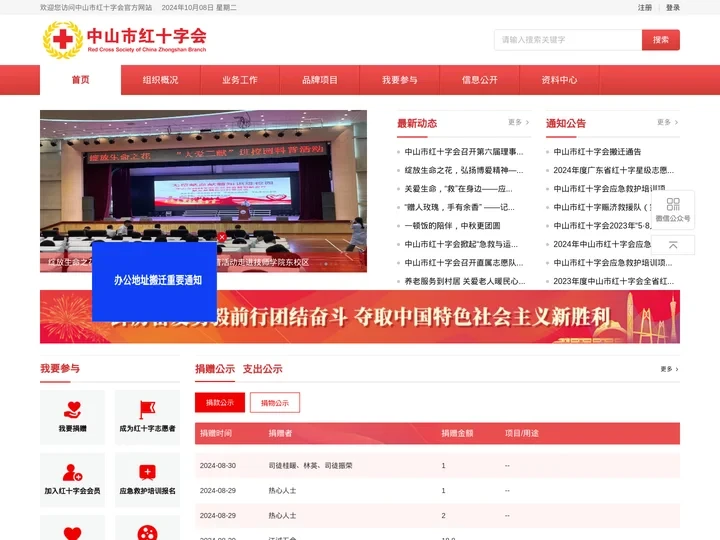Open news 绽放生命之花，弘扬博爱精神

click(x=463, y=170)
